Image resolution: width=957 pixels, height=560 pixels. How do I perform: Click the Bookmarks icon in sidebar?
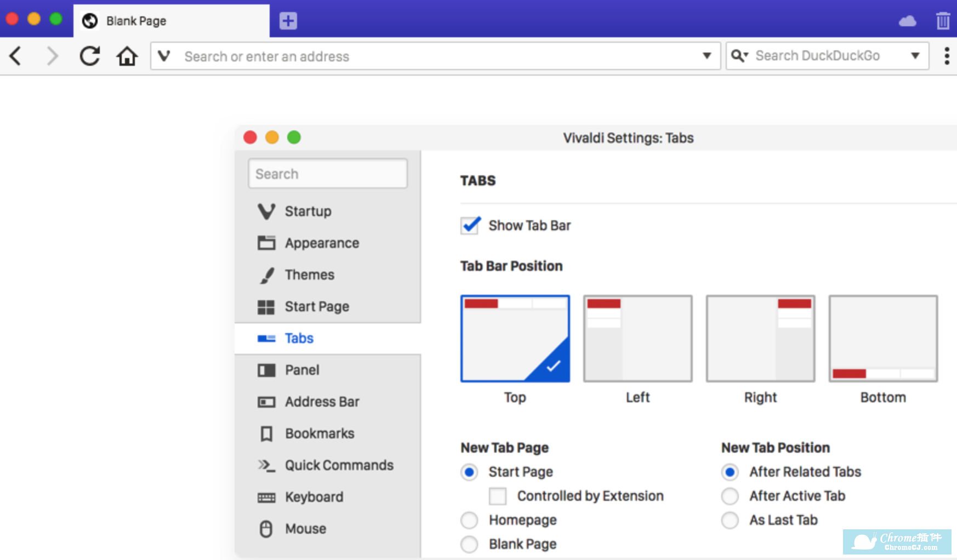(x=266, y=434)
